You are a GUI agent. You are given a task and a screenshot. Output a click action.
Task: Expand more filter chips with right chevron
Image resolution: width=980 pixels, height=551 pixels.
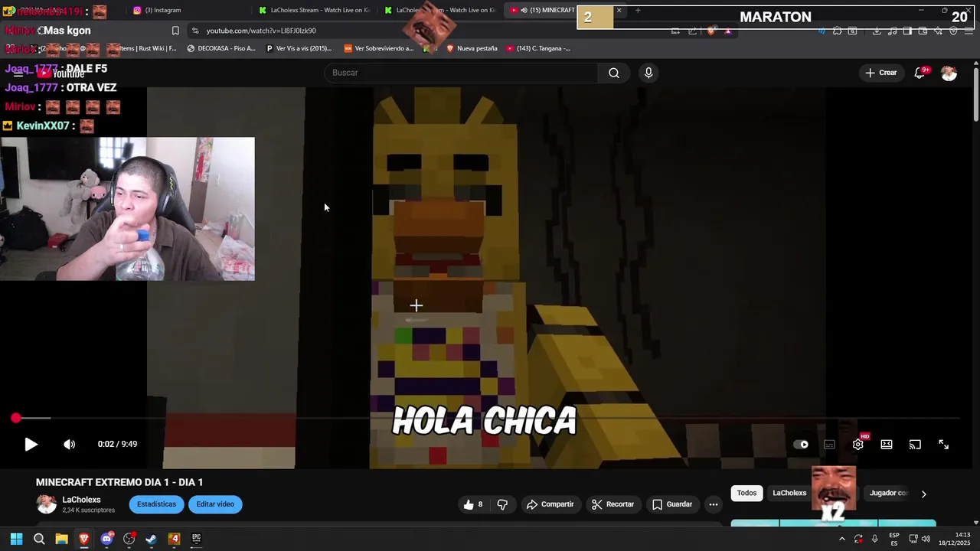tap(923, 494)
